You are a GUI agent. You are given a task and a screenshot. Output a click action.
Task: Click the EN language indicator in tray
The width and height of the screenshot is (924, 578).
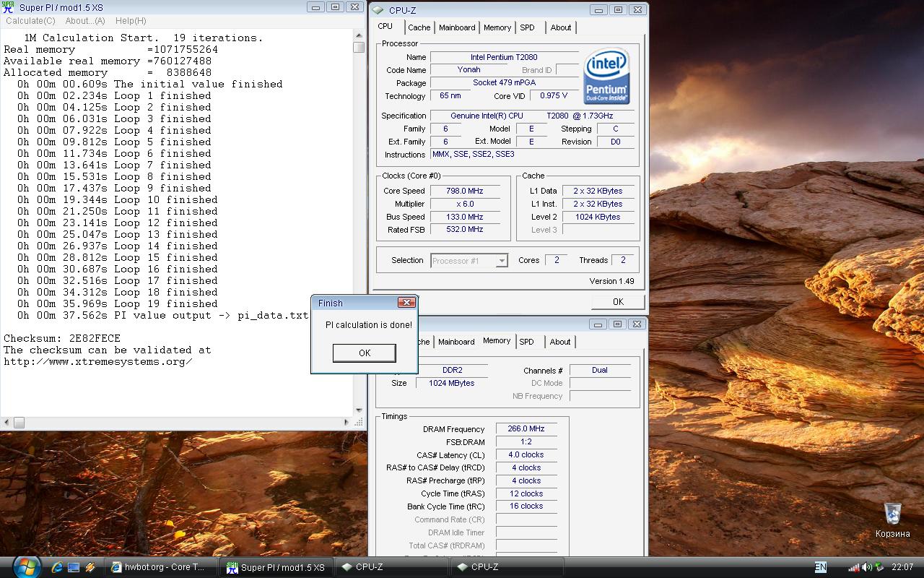(x=821, y=567)
